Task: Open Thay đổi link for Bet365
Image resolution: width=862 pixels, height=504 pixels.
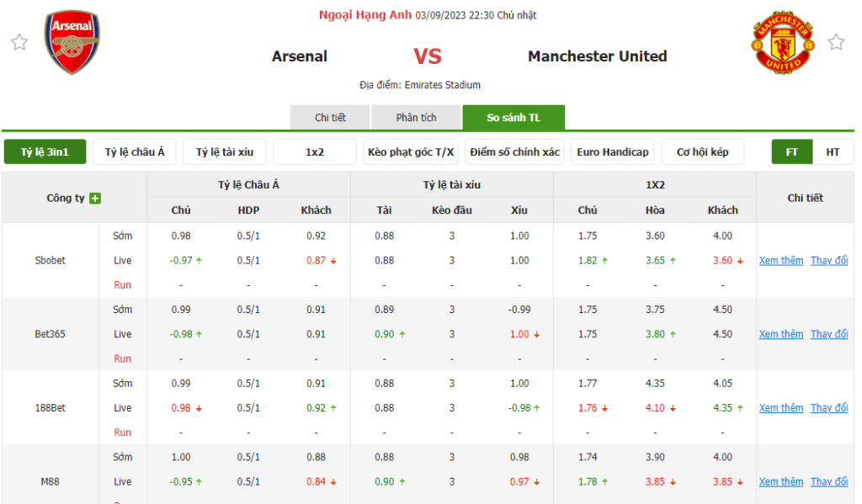Action: (x=829, y=335)
